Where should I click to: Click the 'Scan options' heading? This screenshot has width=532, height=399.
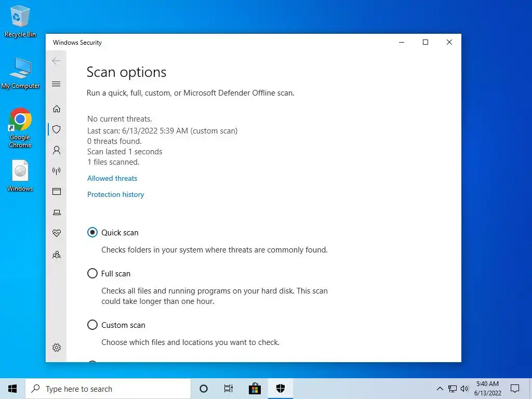click(127, 72)
